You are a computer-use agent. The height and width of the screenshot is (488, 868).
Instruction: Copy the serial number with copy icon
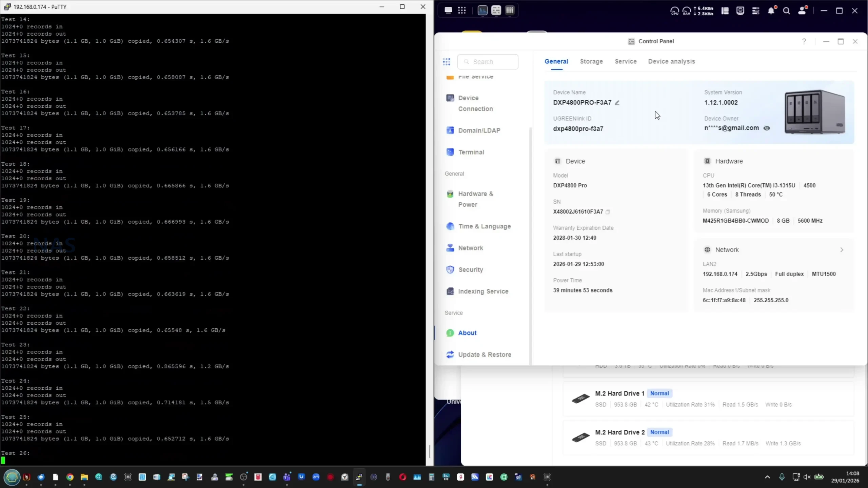(608, 212)
